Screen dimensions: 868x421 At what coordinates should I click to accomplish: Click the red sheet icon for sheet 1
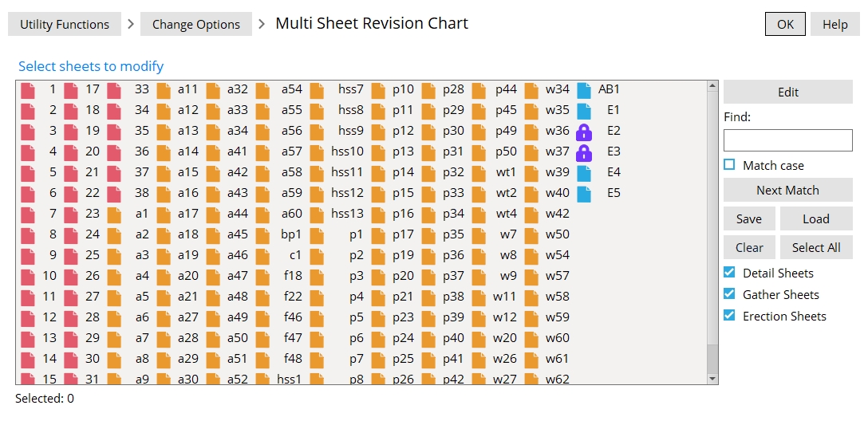tap(28, 89)
